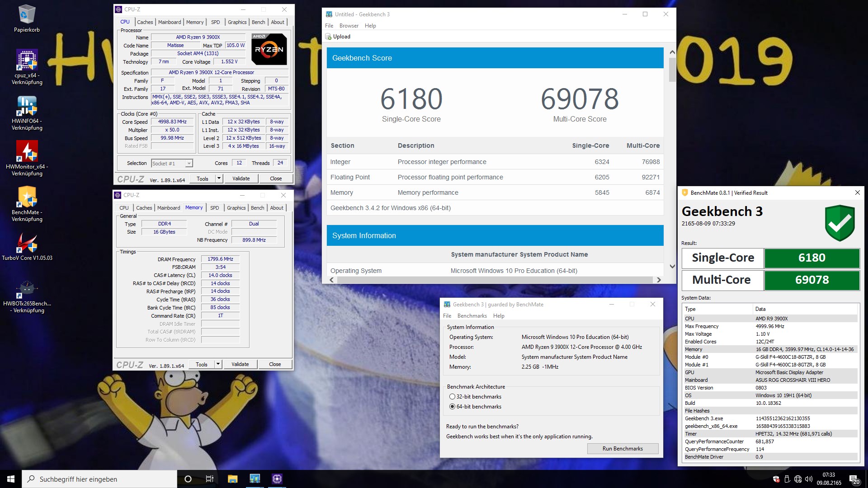
Task: Open the HWiNFO64 desktop shortcut
Action: (x=27, y=113)
